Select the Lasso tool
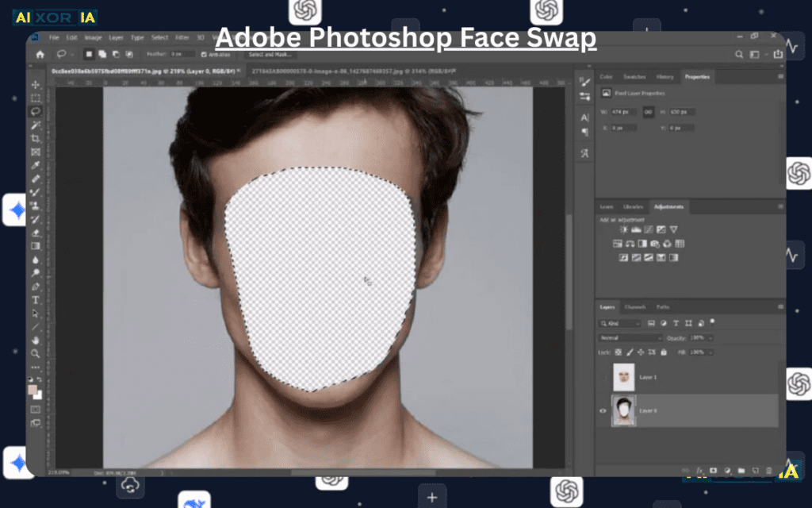 [35, 111]
